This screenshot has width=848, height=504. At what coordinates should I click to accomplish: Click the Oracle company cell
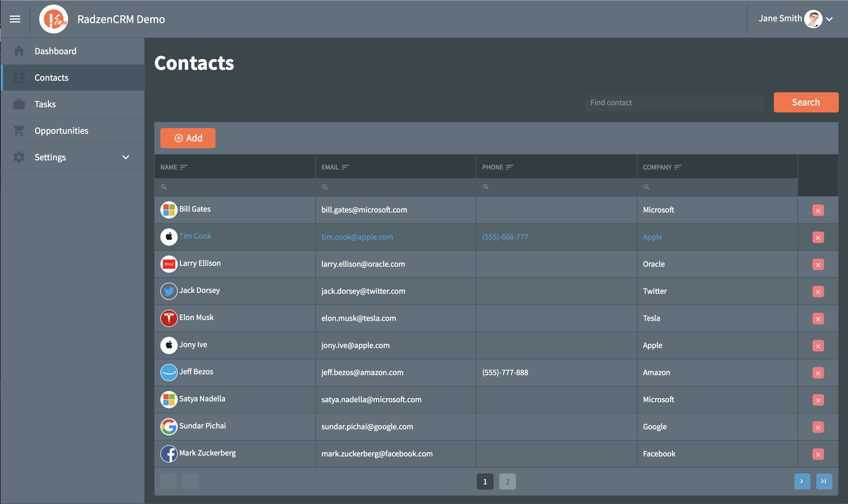(x=717, y=264)
